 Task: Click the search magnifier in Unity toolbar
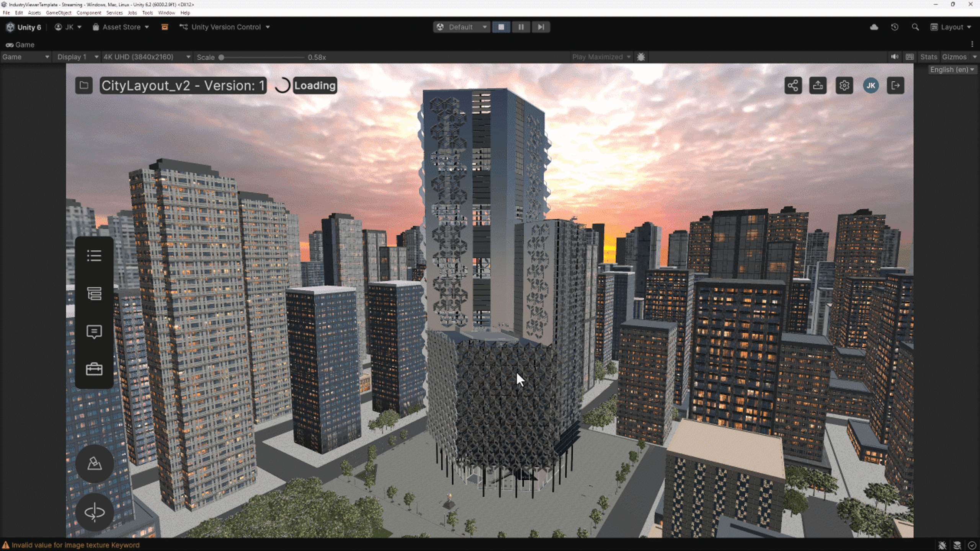(915, 27)
